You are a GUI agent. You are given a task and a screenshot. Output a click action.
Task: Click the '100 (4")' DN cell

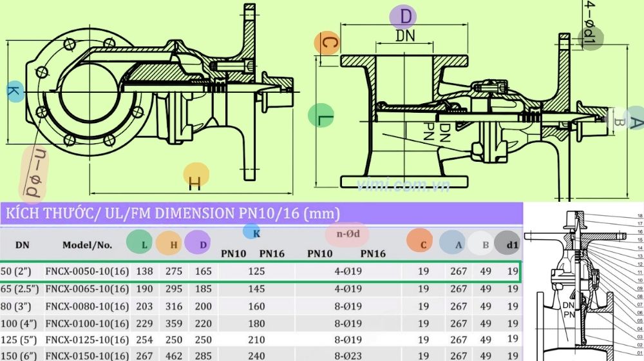tap(19, 324)
